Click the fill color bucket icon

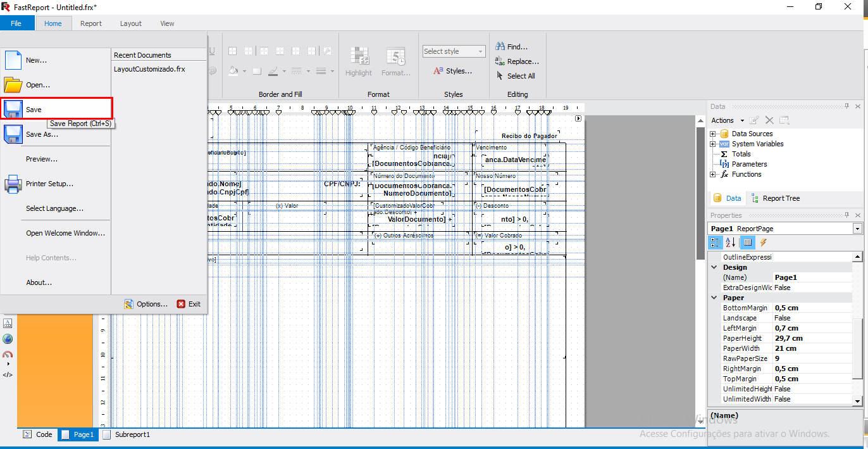[x=233, y=71]
